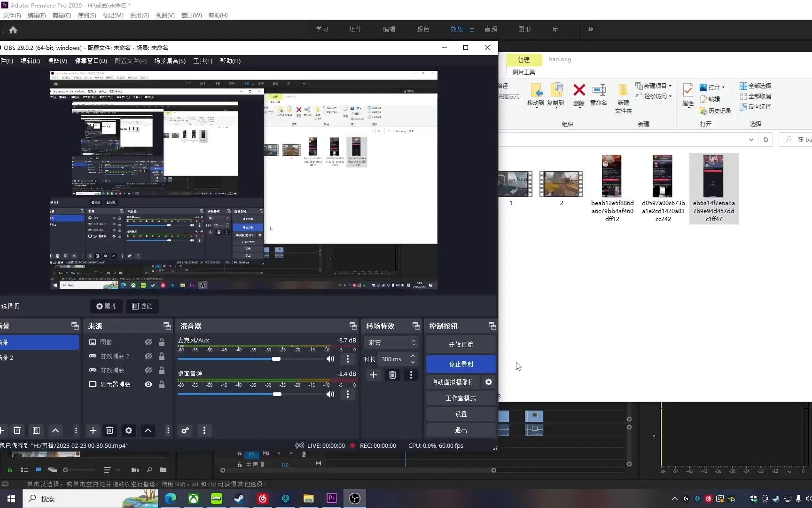Click 停止录制 stop recording button

pos(461,364)
